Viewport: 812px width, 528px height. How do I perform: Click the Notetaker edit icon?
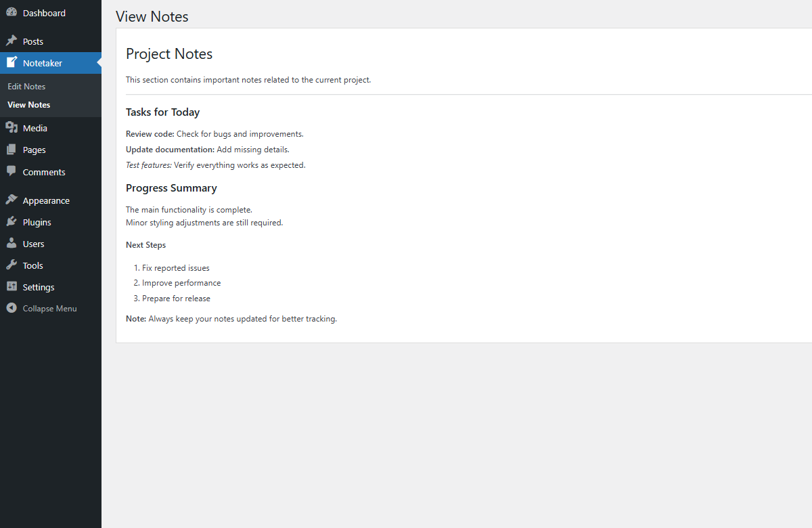pos(12,63)
